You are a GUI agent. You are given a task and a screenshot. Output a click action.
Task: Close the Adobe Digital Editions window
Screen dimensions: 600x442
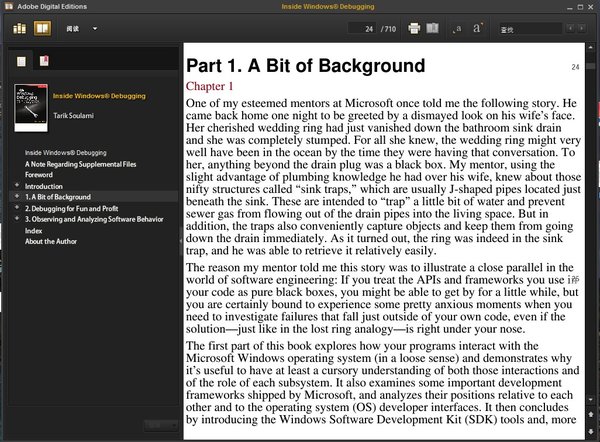(591, 7)
